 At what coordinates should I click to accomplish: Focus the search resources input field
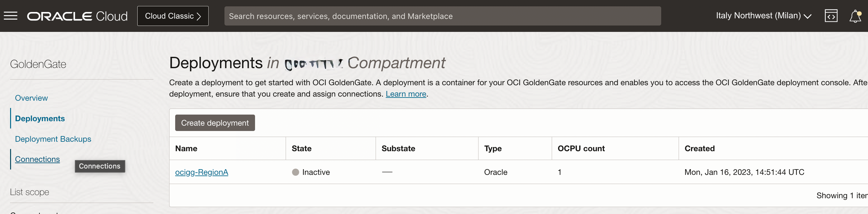click(x=443, y=16)
